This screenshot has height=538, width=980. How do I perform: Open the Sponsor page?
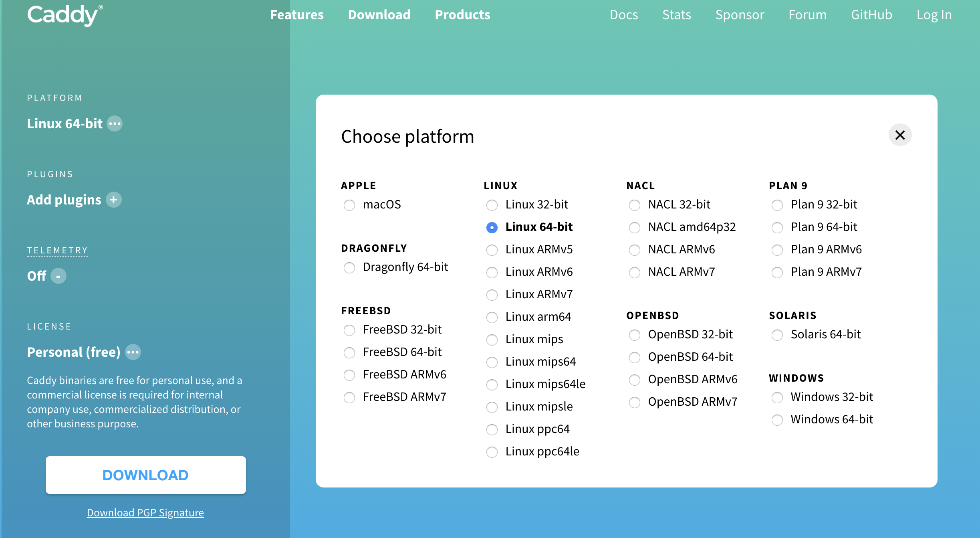click(740, 15)
